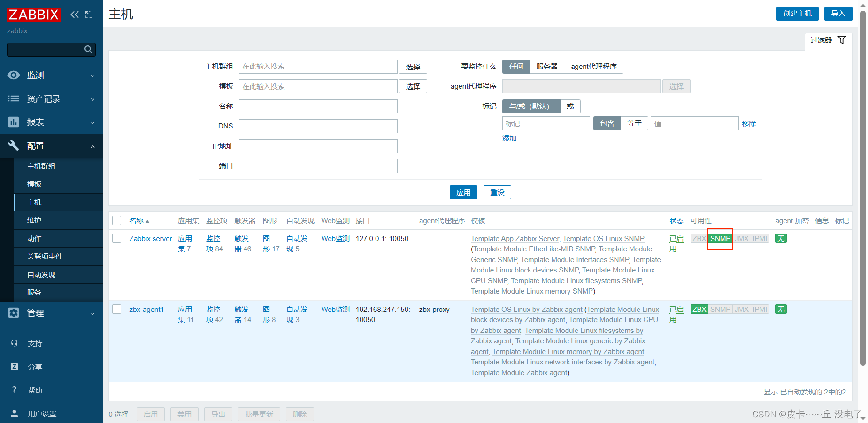Click SNMP badge for zbx-agent1
The width and height of the screenshot is (868, 423).
[x=720, y=310]
